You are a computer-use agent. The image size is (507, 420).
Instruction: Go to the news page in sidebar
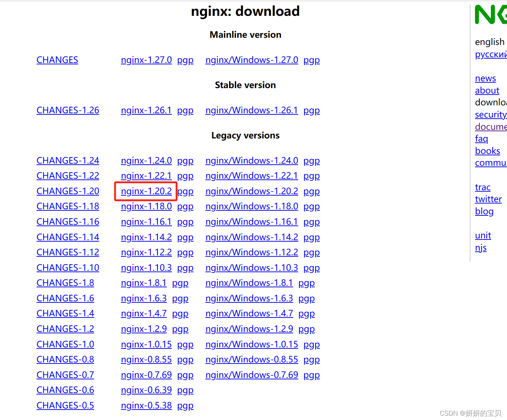click(485, 78)
